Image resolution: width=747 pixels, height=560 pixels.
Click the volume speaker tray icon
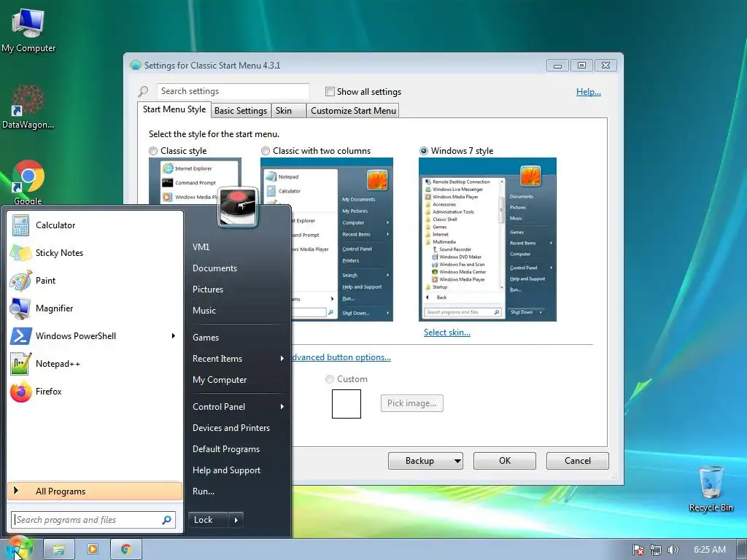click(x=673, y=550)
